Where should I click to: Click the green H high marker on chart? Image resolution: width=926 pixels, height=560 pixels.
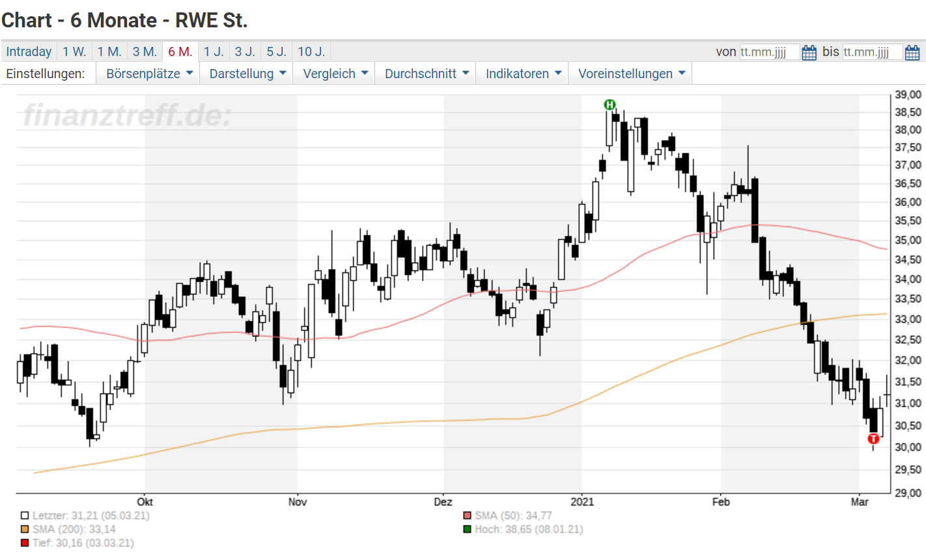tap(610, 104)
